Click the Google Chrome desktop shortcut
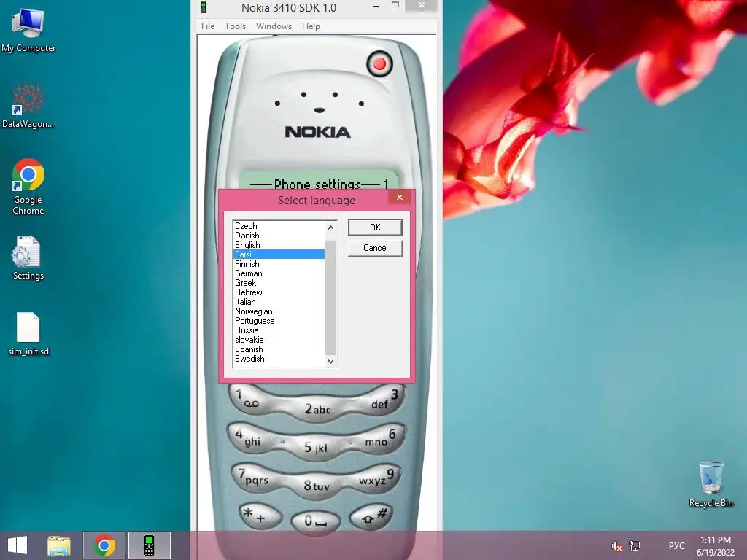 tap(28, 186)
